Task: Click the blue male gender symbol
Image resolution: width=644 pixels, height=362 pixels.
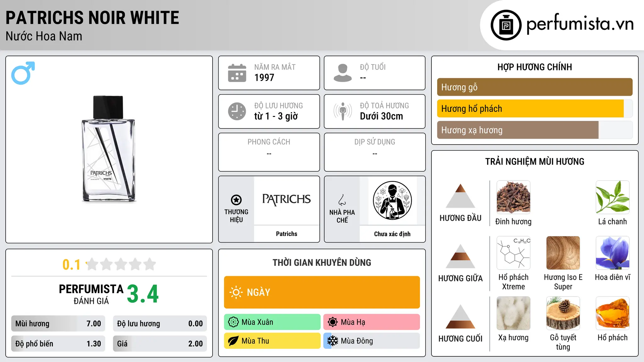Action: (x=23, y=73)
